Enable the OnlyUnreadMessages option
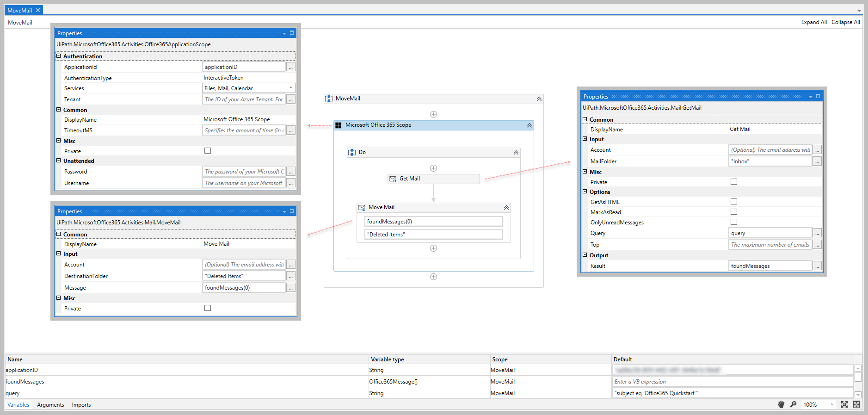This screenshot has width=868, height=415. [734, 222]
